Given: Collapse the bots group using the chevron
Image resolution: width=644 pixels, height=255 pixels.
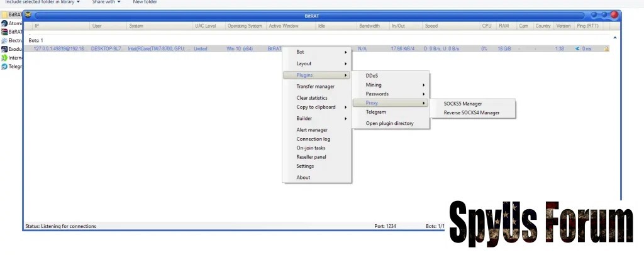Looking at the screenshot, I should tap(614, 39).
